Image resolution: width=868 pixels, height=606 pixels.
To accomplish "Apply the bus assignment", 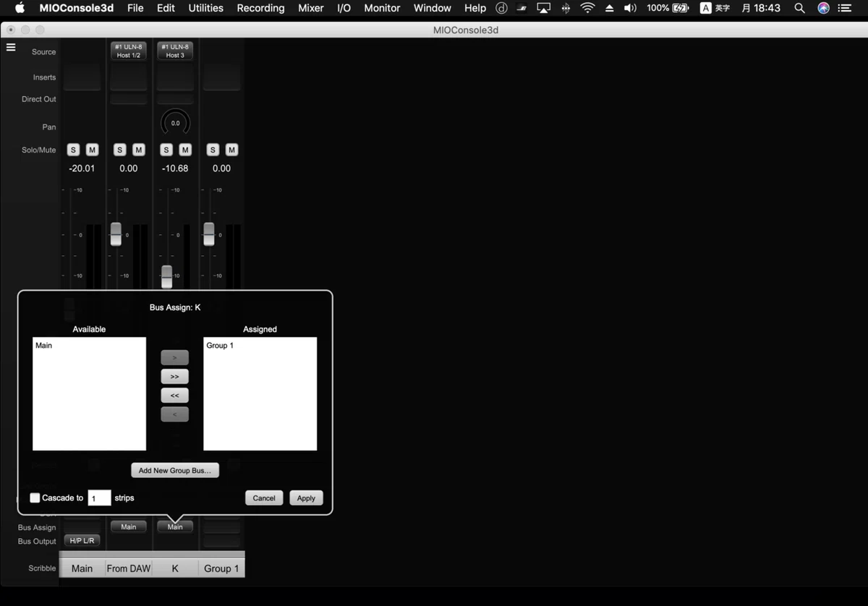I will (x=306, y=498).
